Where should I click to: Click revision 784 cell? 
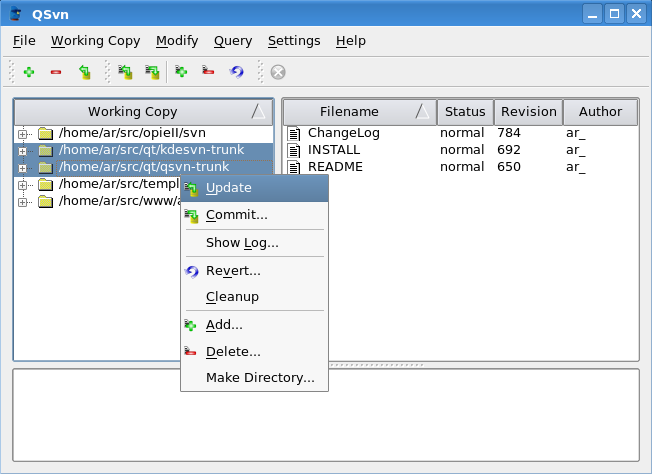(509, 133)
